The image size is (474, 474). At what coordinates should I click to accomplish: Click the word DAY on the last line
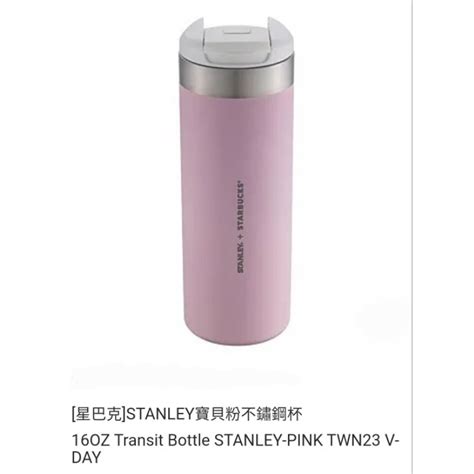86,458
